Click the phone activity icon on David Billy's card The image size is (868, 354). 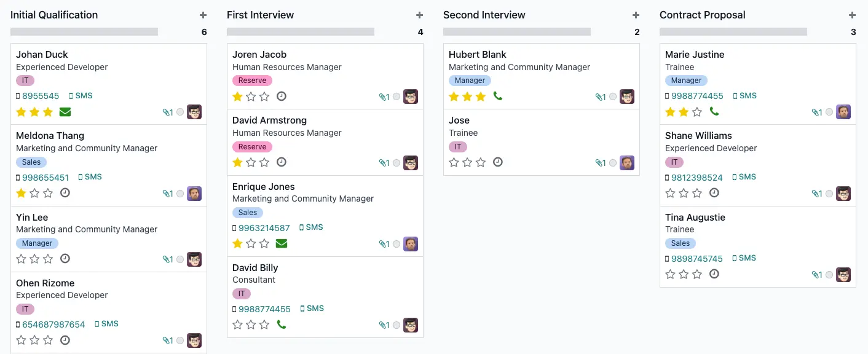[282, 324]
